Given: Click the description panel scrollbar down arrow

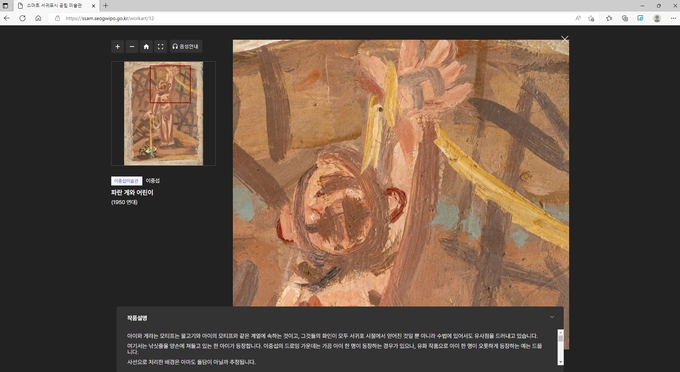Looking at the screenshot, I should [x=560, y=362].
